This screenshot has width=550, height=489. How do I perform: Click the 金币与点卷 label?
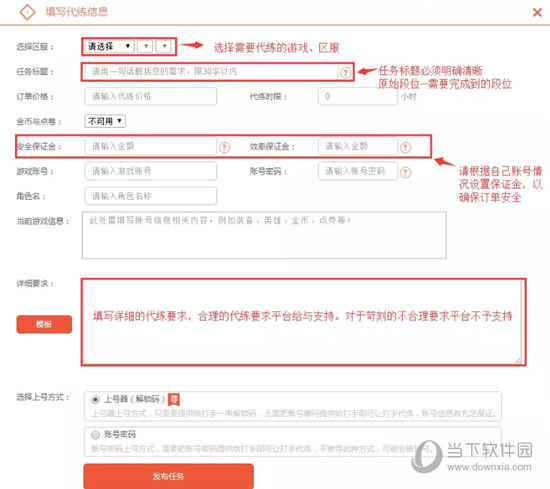(39, 122)
